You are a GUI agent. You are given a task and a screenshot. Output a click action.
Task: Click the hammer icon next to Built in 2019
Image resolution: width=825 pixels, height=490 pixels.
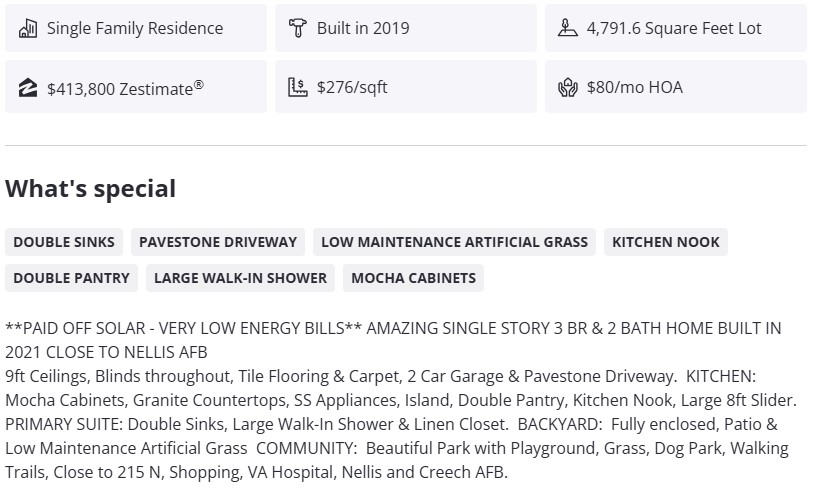point(297,28)
